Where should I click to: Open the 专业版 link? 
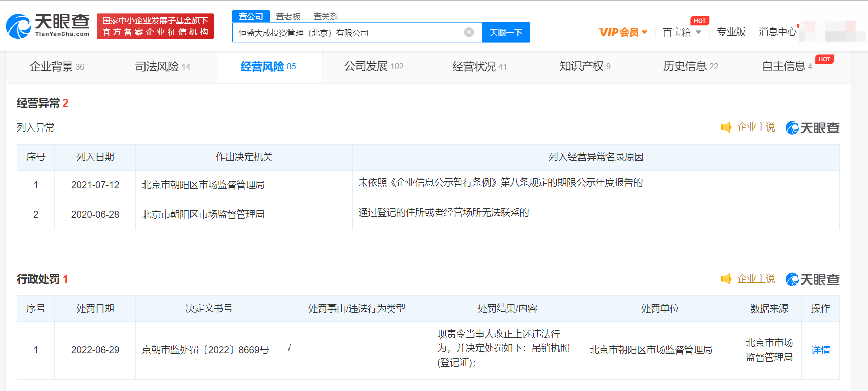coord(731,32)
